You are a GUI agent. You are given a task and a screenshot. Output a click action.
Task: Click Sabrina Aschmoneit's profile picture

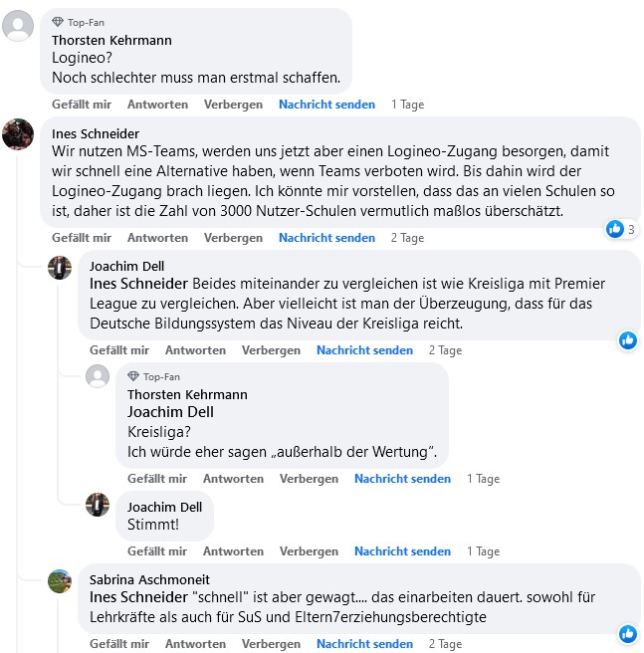coord(60,581)
